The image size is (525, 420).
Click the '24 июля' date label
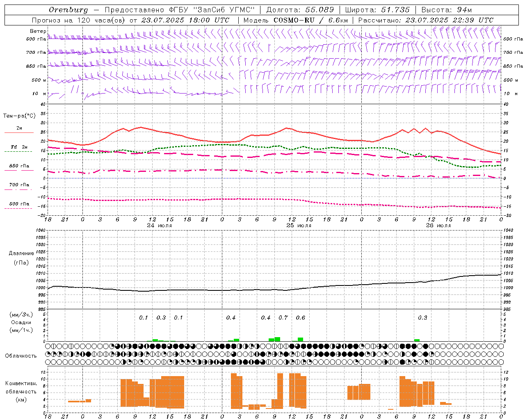160,226
